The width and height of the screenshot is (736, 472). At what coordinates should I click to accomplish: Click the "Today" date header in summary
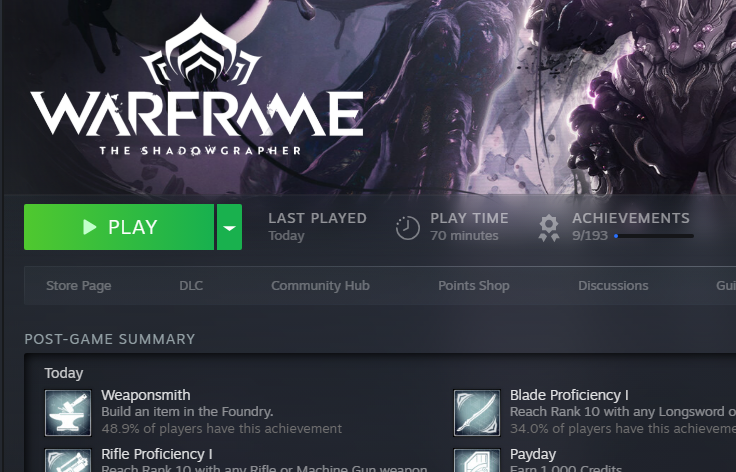pos(64,373)
